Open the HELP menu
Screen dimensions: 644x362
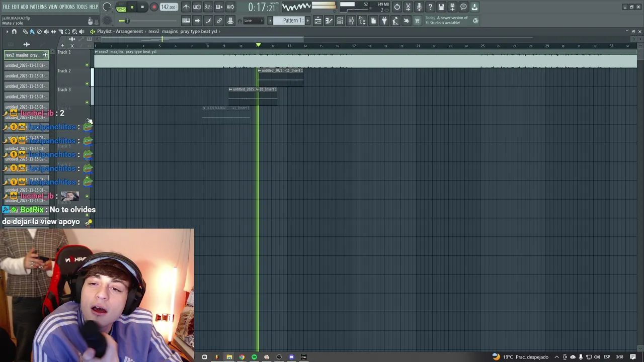(94, 7)
